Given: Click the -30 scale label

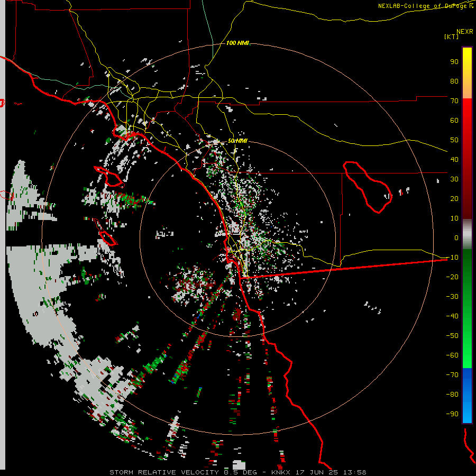Looking at the screenshot, I should (452, 297).
